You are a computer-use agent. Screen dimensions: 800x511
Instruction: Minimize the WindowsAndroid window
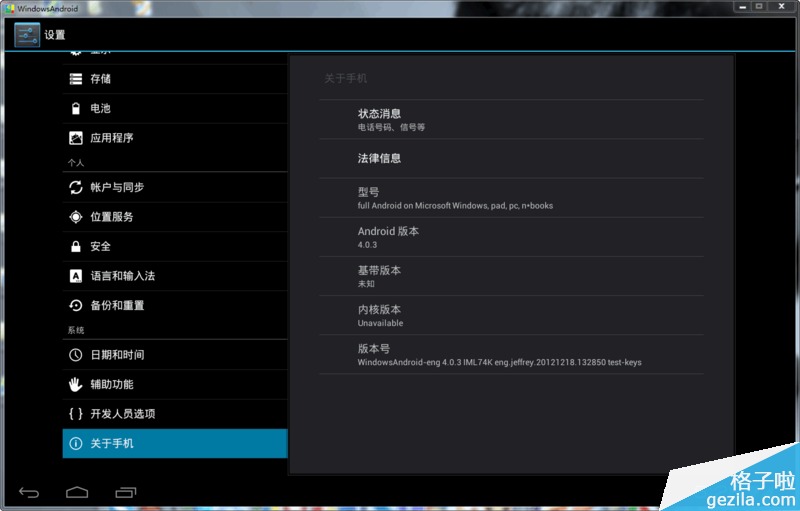click(742, 7)
